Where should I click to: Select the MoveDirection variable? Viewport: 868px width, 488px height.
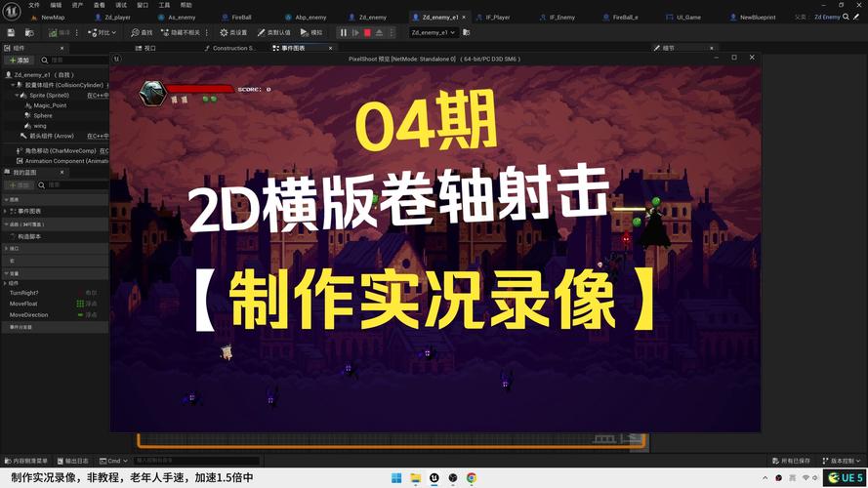point(28,315)
